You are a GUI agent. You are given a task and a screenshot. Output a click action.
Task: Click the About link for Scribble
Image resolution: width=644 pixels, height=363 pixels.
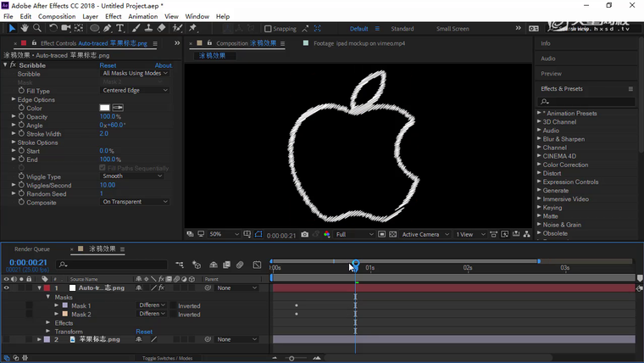[x=163, y=65]
